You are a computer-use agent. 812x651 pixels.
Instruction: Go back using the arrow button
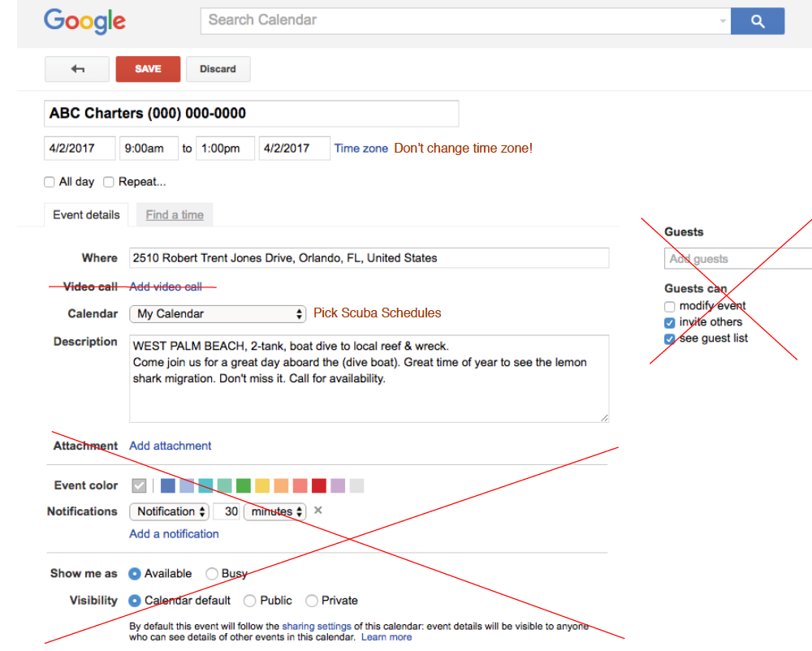(77, 69)
